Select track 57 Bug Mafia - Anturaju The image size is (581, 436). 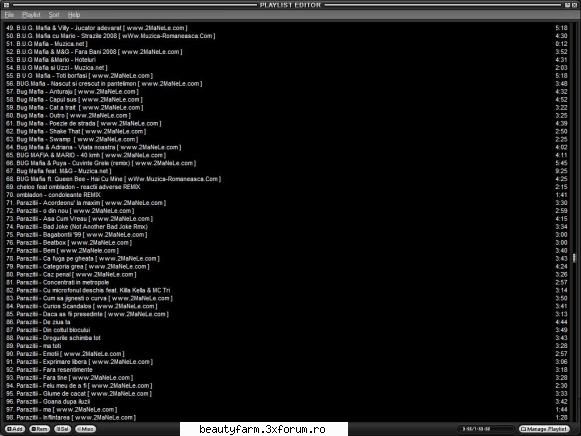click(286, 91)
